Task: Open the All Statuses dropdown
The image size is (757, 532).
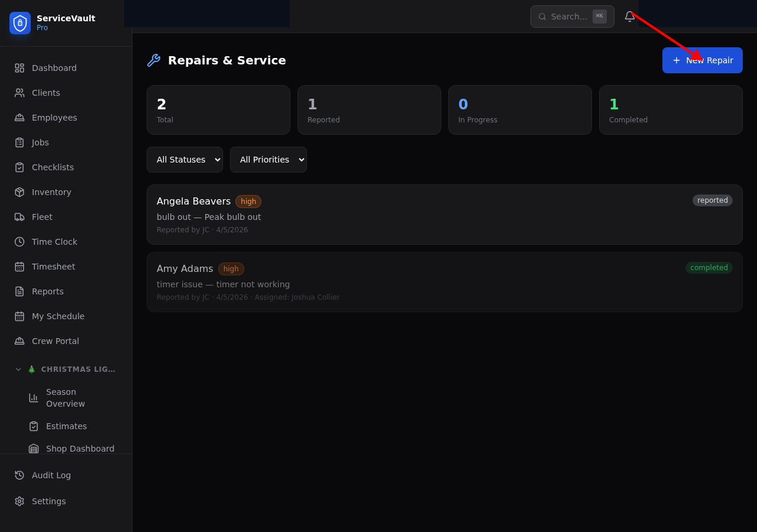Action: 185,160
